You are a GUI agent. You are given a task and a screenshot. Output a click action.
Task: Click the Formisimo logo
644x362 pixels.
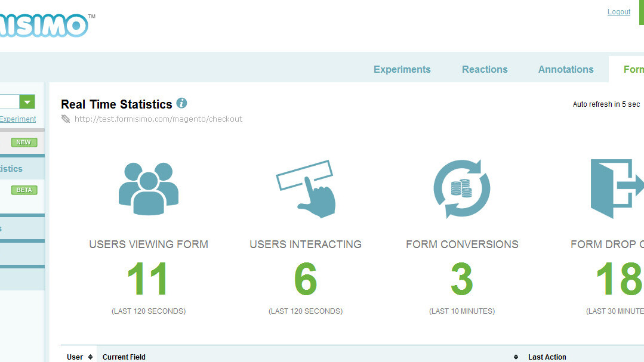(x=44, y=25)
